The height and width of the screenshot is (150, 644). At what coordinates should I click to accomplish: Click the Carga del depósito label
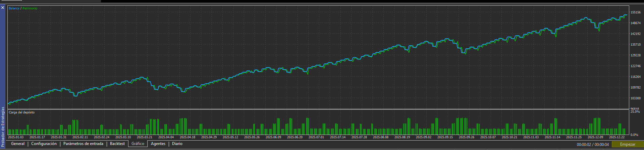pos(21,112)
